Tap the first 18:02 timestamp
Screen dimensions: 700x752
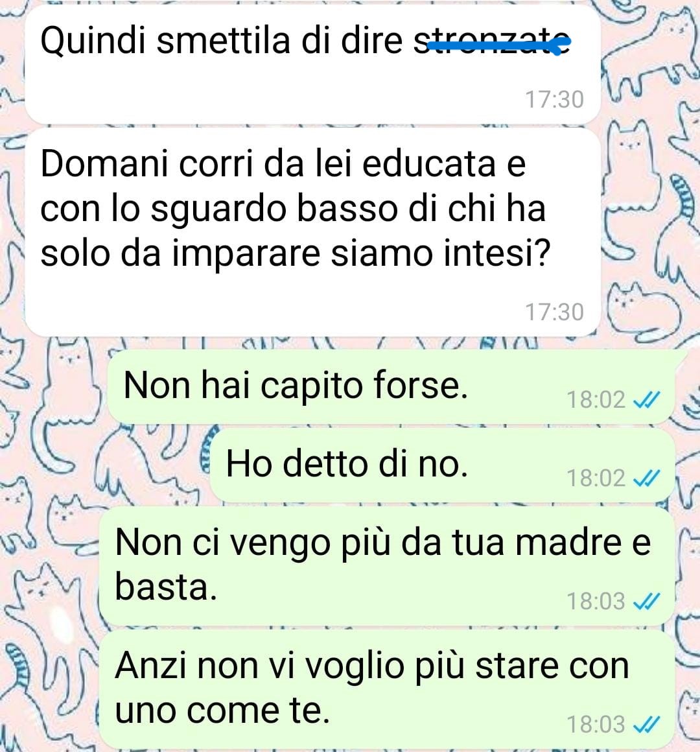(596, 400)
